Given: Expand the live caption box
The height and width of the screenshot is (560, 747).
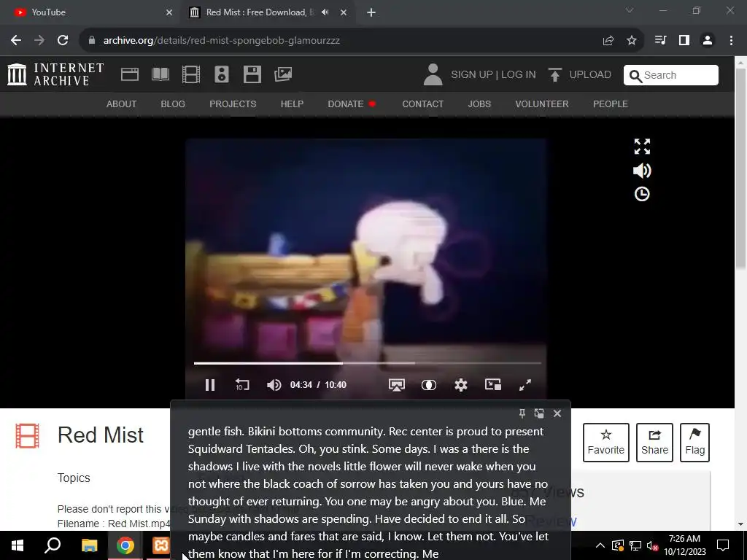Looking at the screenshot, I should coord(539,413).
